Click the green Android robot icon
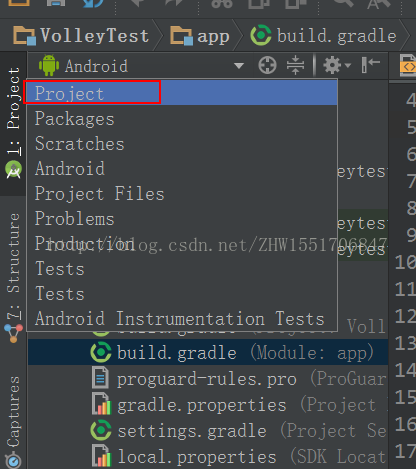The width and height of the screenshot is (416, 469). [x=49, y=65]
